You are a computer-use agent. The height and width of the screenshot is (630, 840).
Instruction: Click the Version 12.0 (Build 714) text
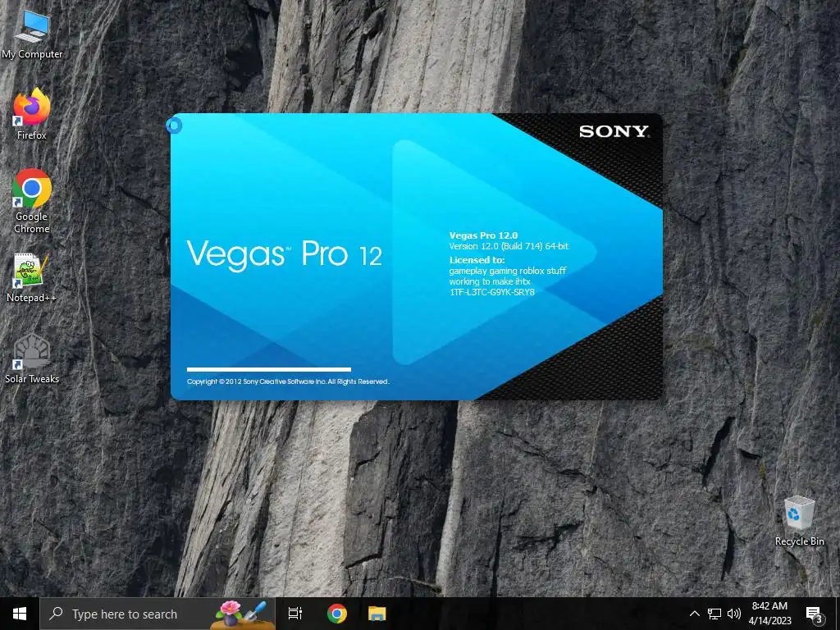(509, 246)
